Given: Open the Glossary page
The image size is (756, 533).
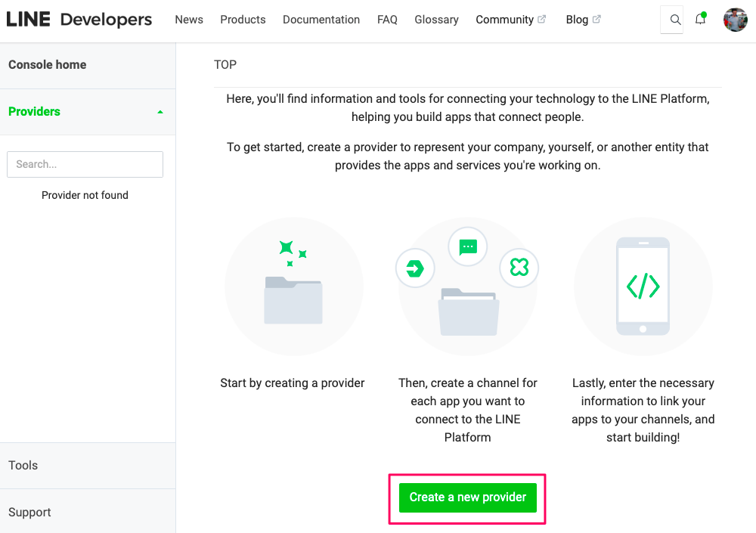Looking at the screenshot, I should click(436, 20).
